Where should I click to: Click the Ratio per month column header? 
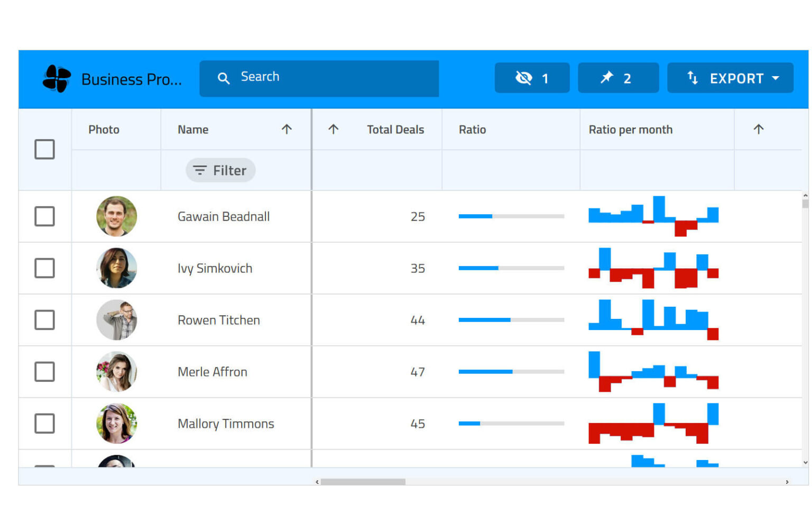coord(631,129)
